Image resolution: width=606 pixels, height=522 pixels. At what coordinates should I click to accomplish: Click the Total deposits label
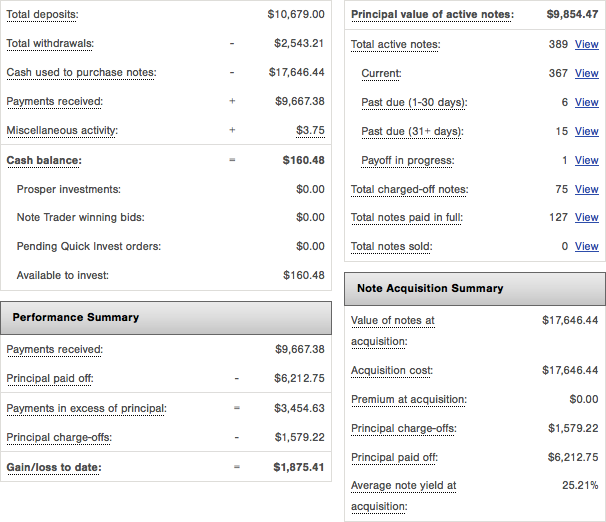click(42, 15)
